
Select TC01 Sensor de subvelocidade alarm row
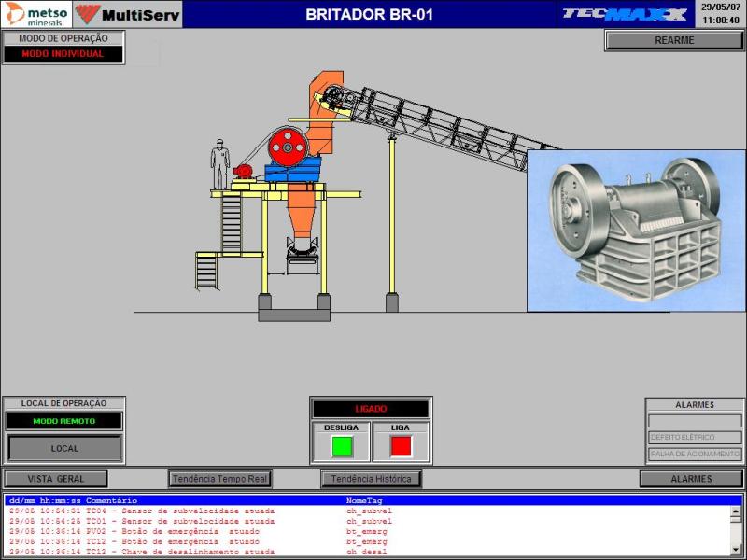(x=368, y=521)
